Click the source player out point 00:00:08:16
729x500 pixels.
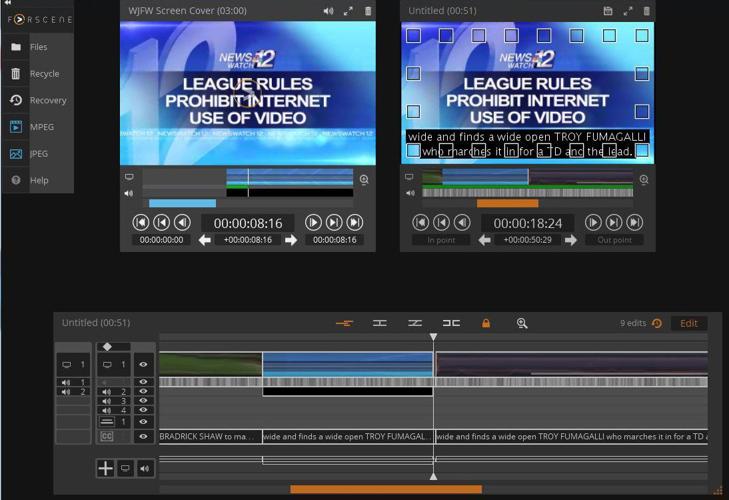pyautogui.click(x=334, y=240)
